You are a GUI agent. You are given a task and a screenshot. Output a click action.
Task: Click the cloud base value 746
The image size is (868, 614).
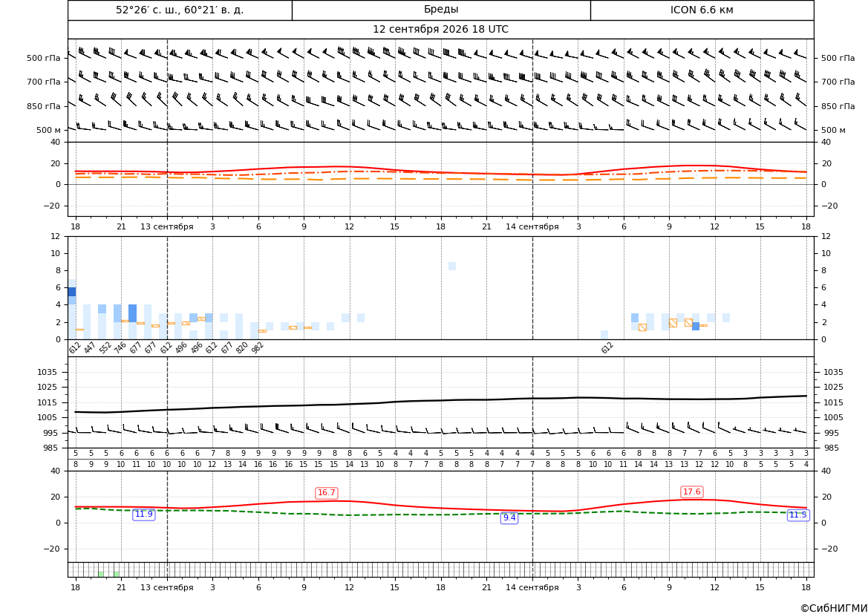click(x=120, y=347)
